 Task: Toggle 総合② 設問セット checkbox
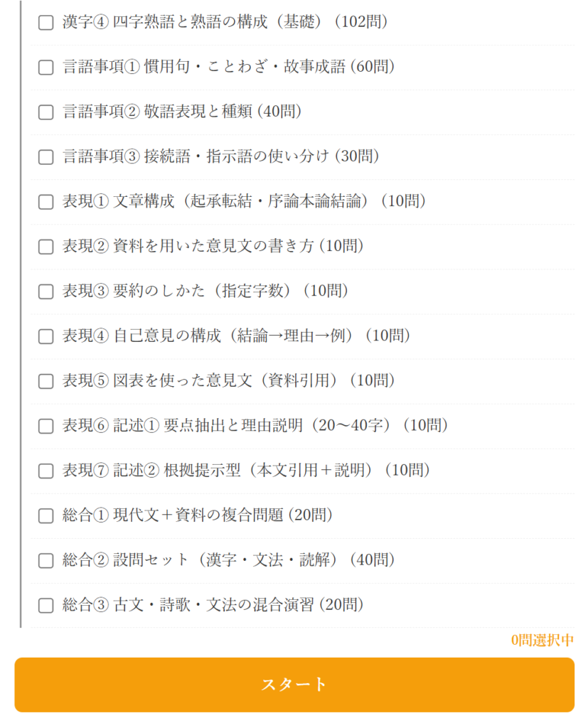point(46,560)
